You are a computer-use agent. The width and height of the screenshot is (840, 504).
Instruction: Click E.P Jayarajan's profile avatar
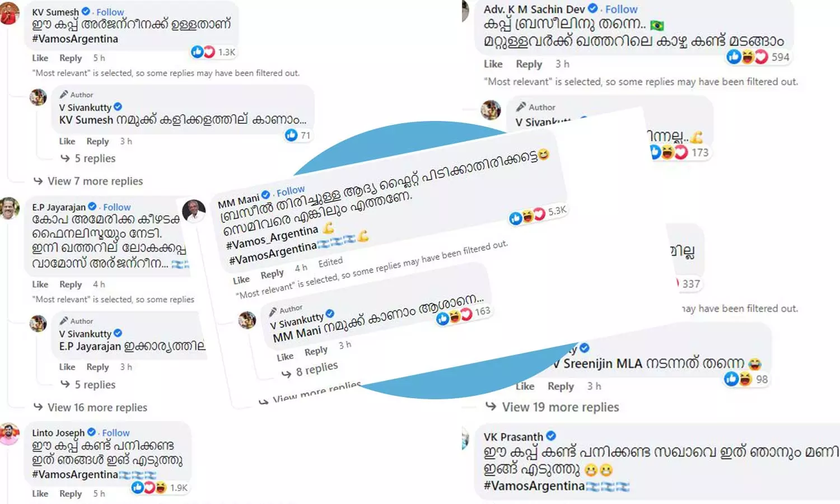(9, 208)
